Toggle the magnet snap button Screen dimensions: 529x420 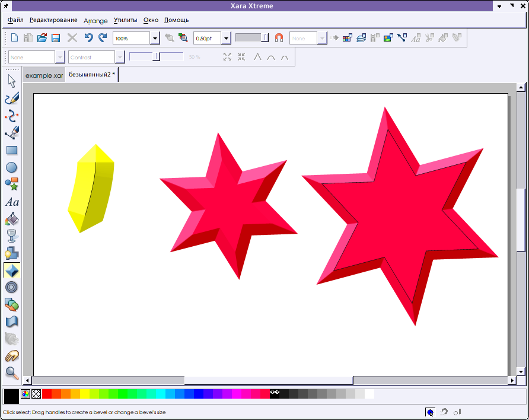pyautogui.click(x=279, y=38)
